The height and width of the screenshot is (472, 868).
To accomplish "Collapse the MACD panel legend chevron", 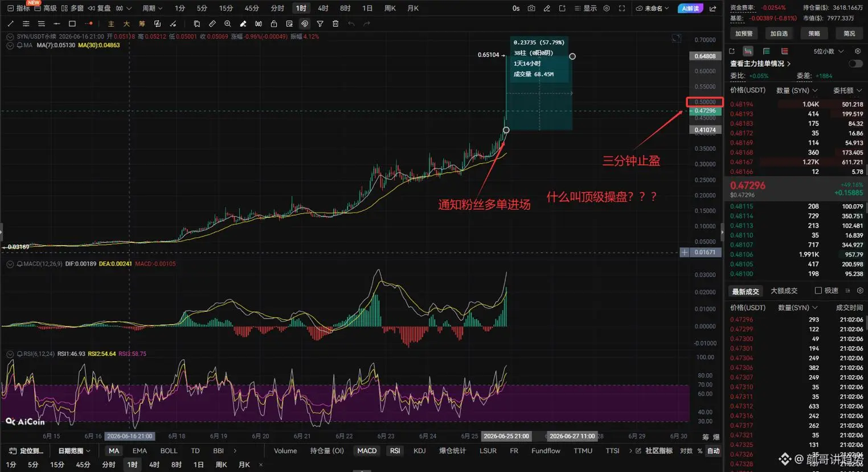I will [10, 264].
